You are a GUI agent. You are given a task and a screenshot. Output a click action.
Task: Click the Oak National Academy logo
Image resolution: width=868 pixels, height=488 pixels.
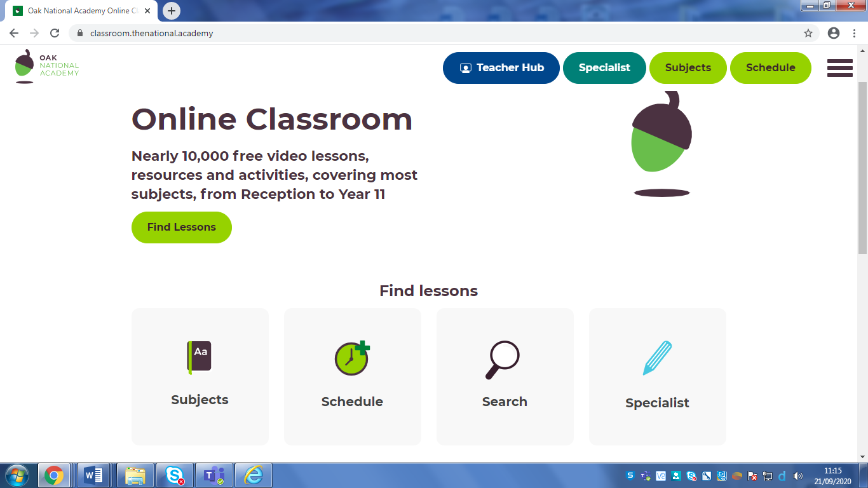47,66
